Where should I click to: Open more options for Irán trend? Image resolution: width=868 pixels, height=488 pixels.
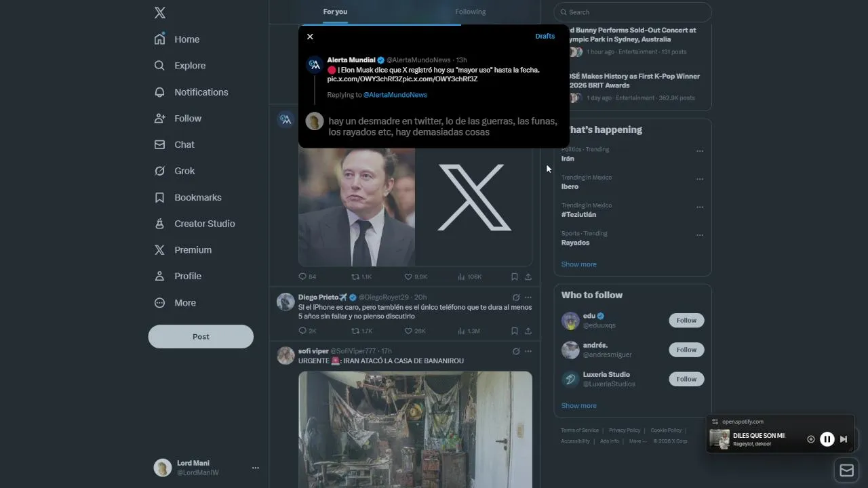[x=700, y=151]
